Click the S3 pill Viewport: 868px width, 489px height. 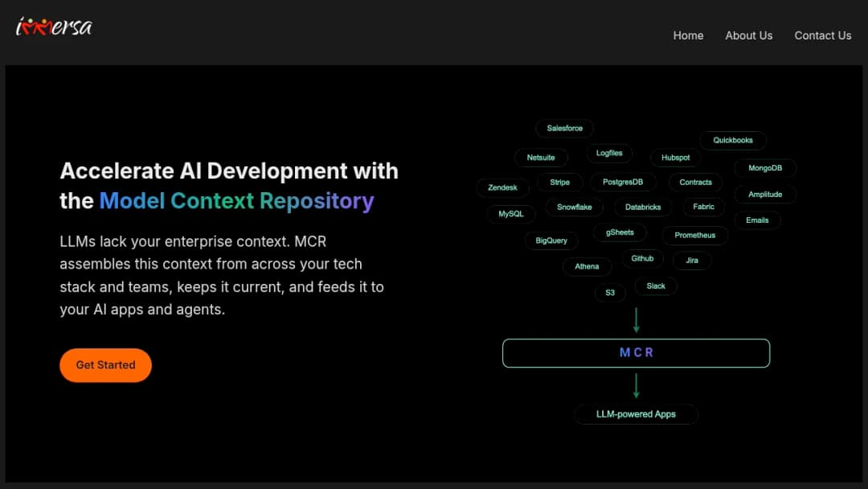610,293
